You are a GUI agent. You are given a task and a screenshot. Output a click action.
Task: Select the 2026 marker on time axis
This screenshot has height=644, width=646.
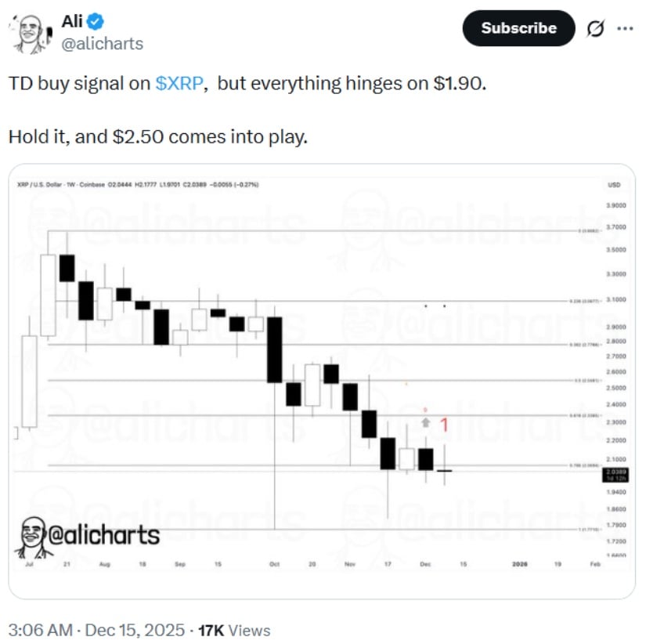tap(519, 563)
